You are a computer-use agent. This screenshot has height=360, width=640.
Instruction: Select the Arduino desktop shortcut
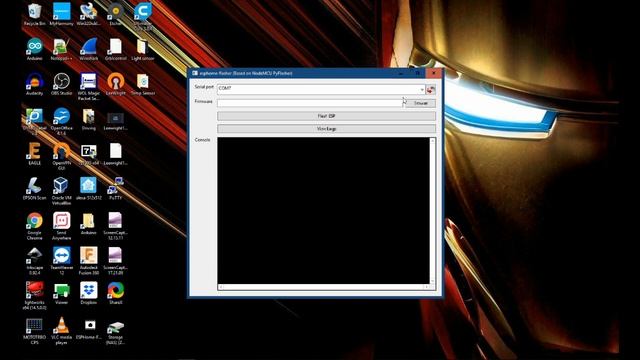click(x=34, y=49)
